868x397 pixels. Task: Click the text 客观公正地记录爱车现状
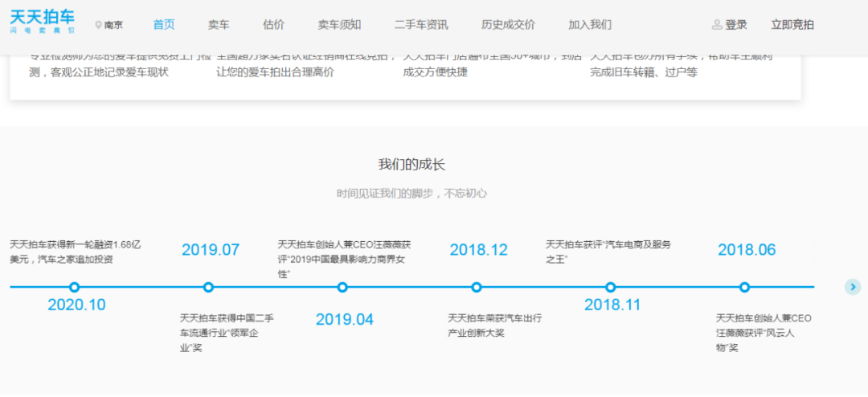coord(109,72)
